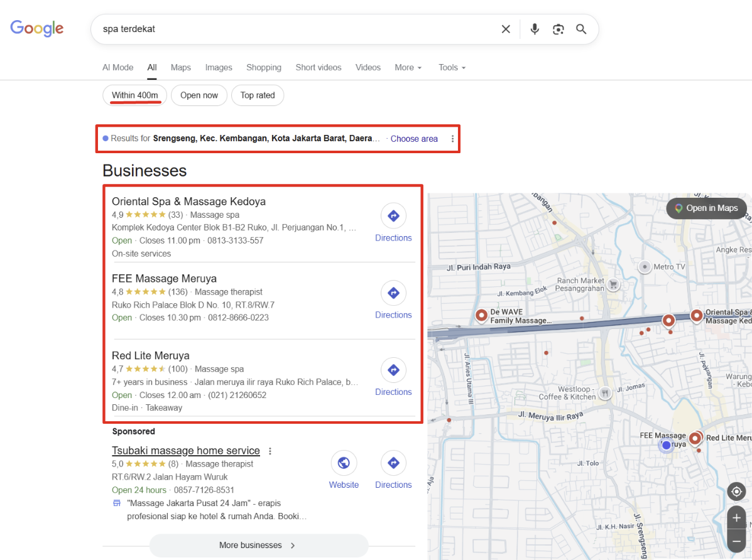Click the Open in Maps button
Screen dimensions: 752x560
706,208
